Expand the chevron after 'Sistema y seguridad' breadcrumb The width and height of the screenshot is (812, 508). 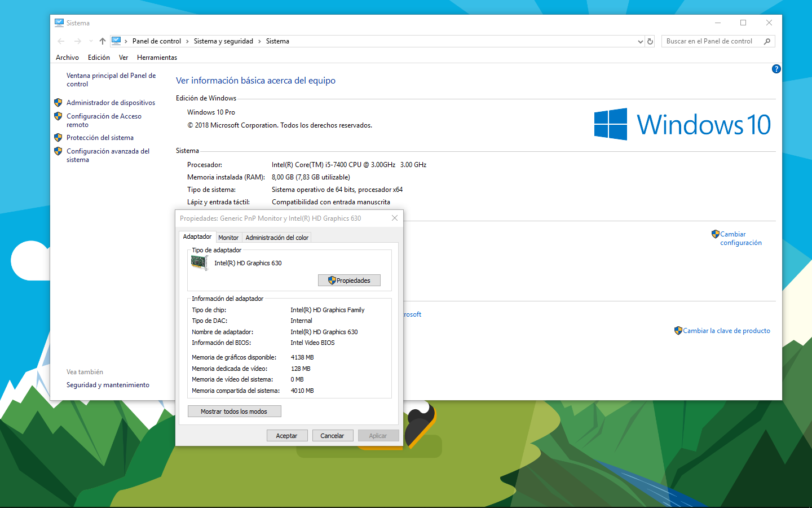[x=259, y=41]
